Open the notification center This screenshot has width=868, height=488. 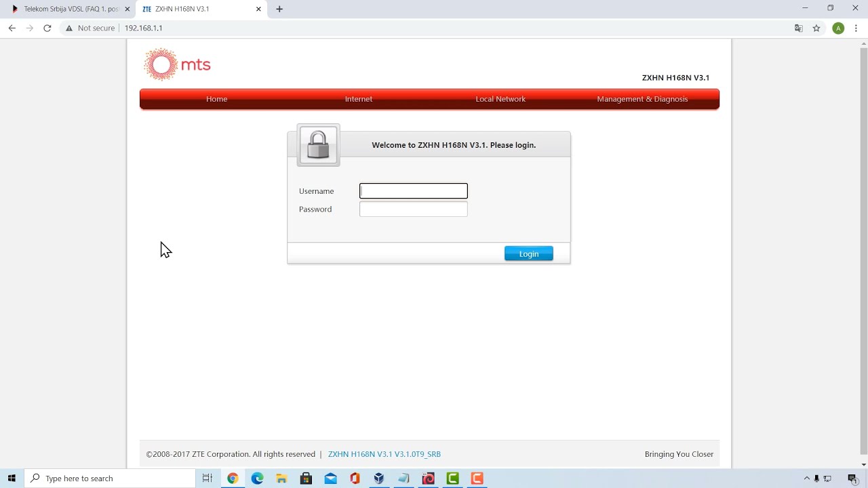point(853,479)
